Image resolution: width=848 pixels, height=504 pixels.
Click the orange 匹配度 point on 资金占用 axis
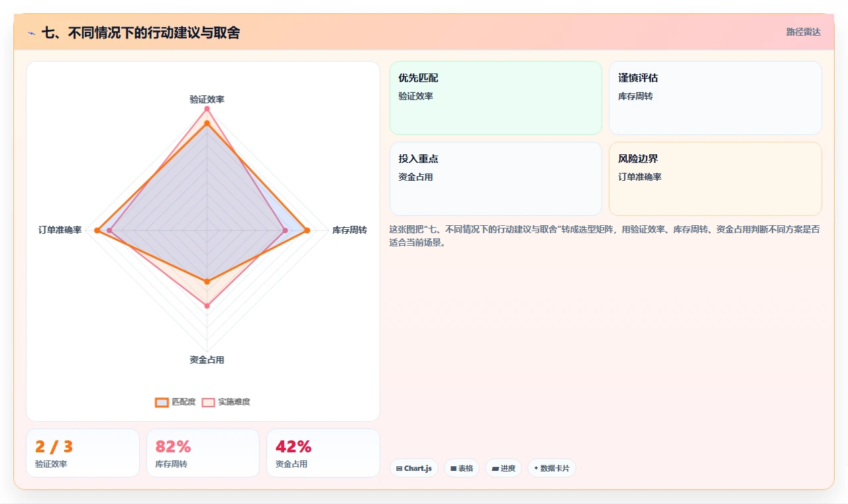coord(207,281)
